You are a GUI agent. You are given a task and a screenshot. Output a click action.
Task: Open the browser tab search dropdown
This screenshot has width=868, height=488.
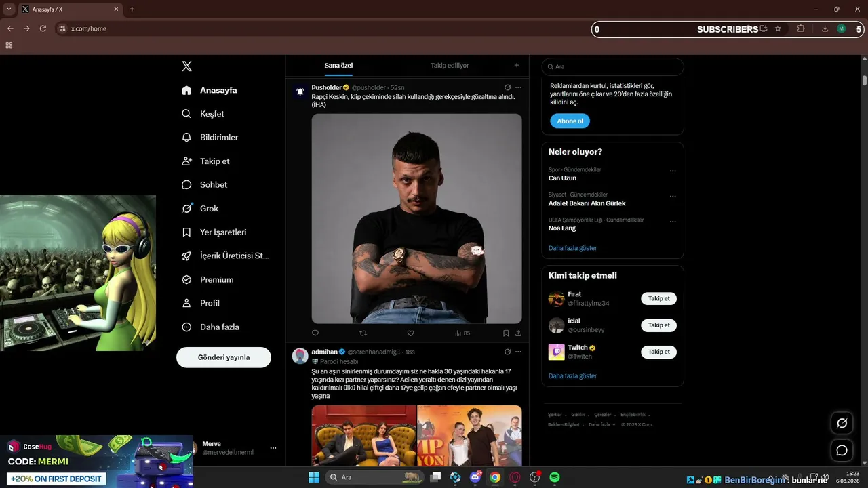click(9, 9)
